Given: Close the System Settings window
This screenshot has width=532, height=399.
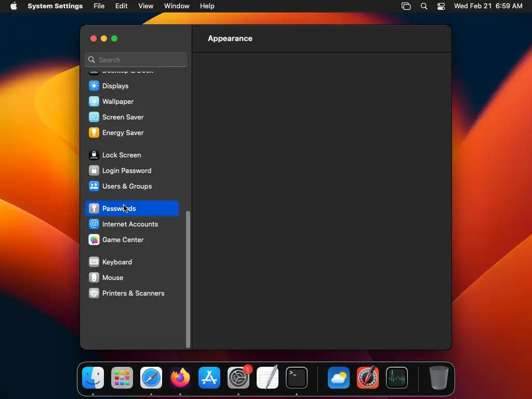Looking at the screenshot, I should (x=94, y=38).
